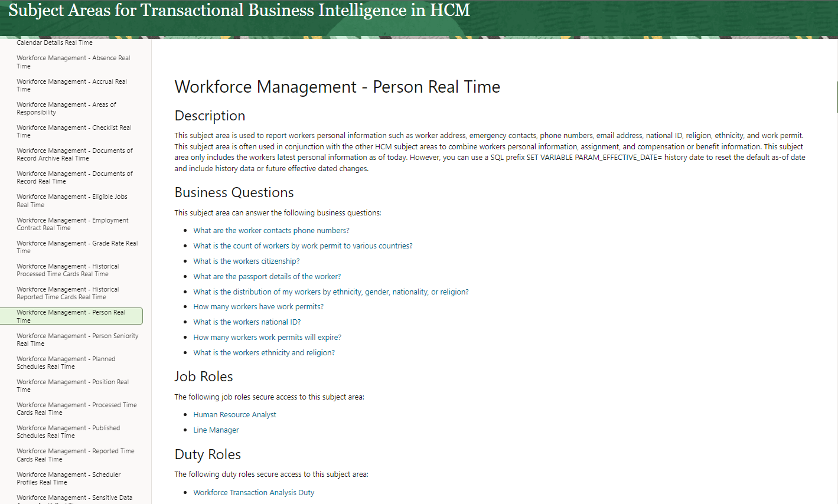Open the Workforce Transaction Analysis Duty link

point(254,492)
